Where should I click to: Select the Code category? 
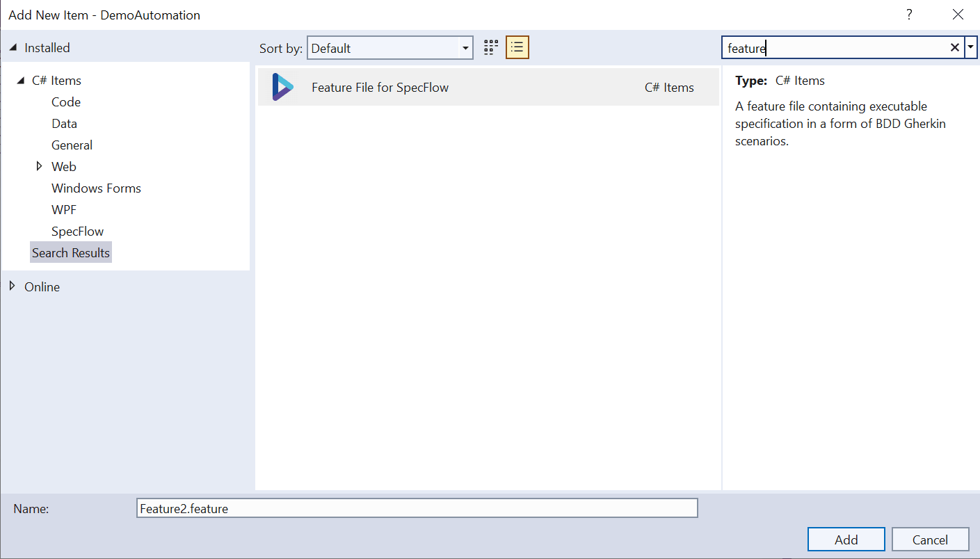click(x=65, y=102)
